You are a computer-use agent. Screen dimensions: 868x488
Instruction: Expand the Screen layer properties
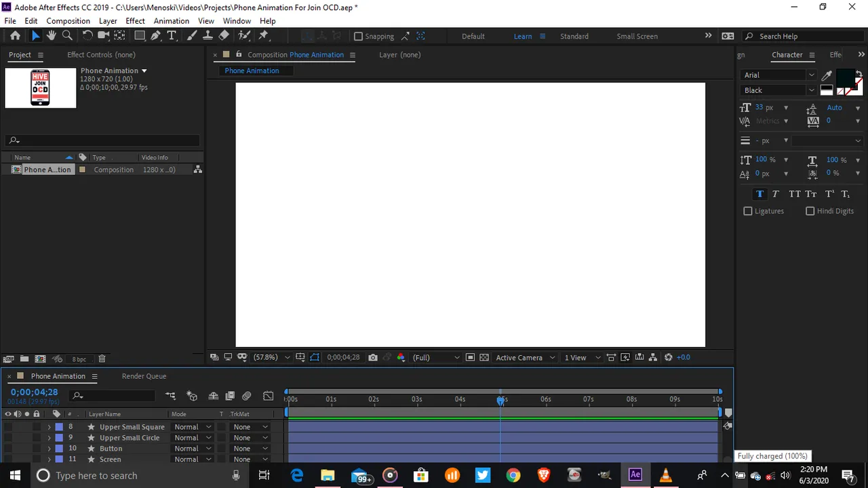tap(49, 460)
